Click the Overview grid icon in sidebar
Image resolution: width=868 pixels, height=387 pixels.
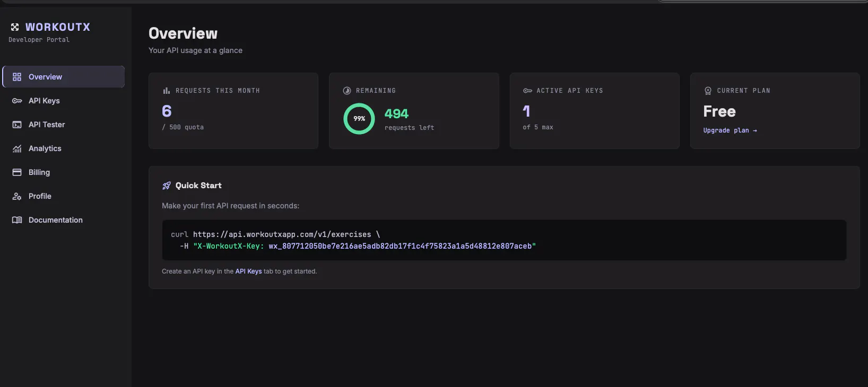click(x=17, y=77)
